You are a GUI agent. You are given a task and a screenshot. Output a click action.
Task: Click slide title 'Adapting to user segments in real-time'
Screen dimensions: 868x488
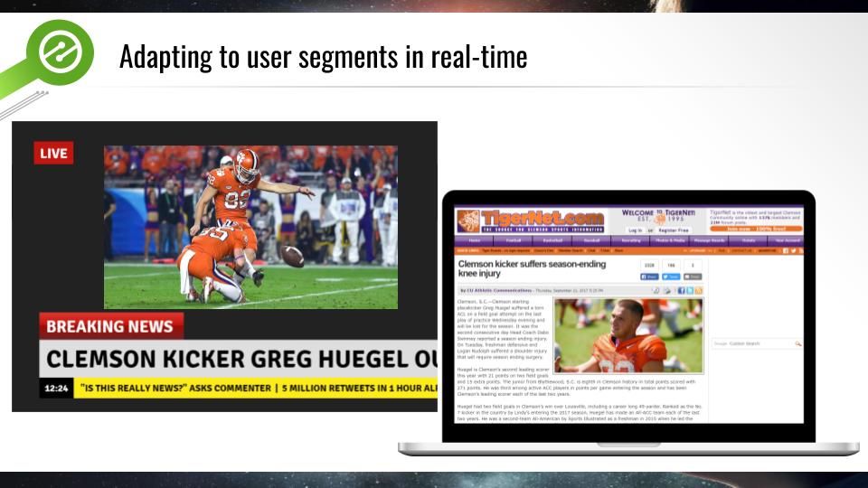324,56
